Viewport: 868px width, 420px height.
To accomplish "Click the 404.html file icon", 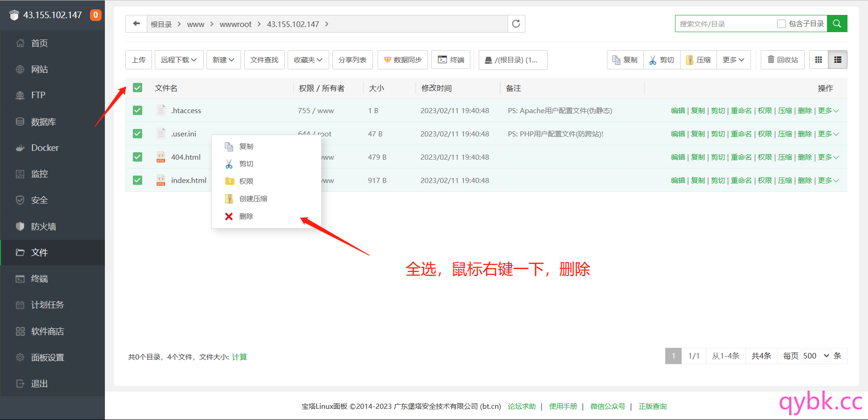I will pos(161,157).
